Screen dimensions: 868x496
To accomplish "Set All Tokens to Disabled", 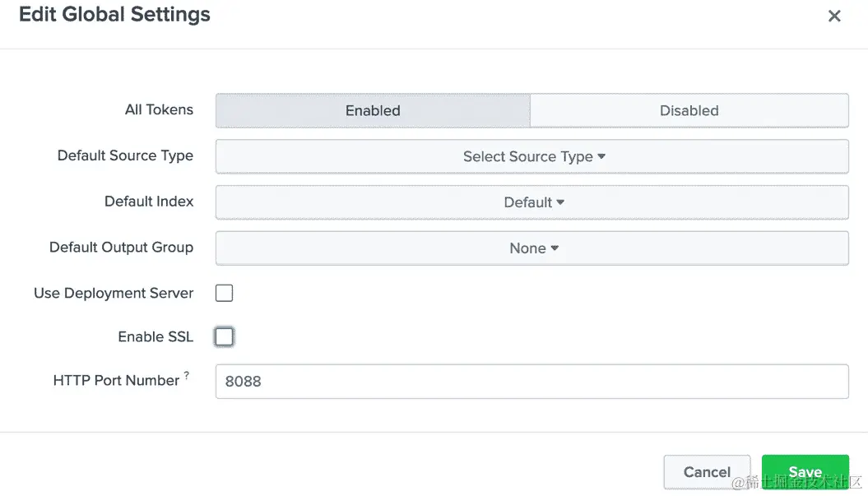I will 689,110.
